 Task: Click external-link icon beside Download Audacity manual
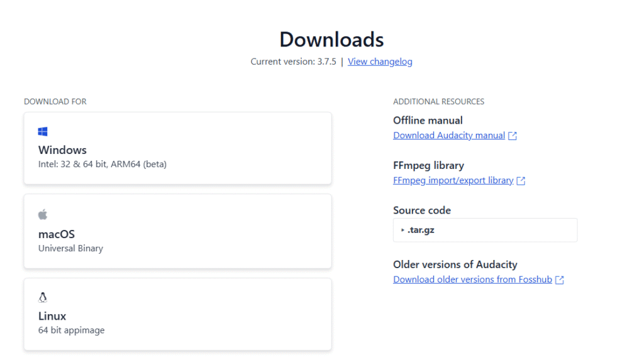point(512,136)
